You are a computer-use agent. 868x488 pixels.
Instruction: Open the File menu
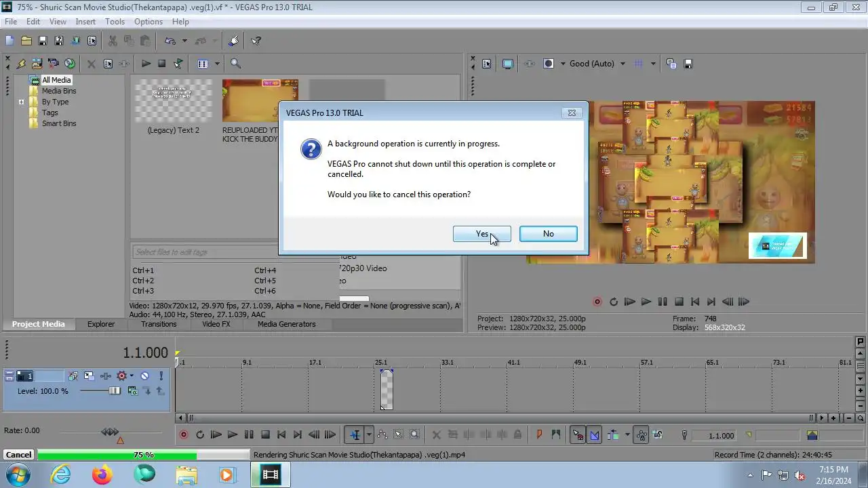(11, 22)
